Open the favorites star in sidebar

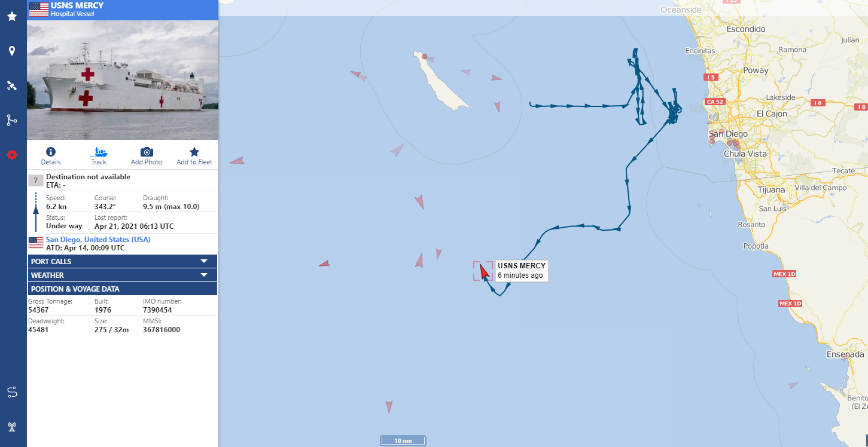[12, 16]
